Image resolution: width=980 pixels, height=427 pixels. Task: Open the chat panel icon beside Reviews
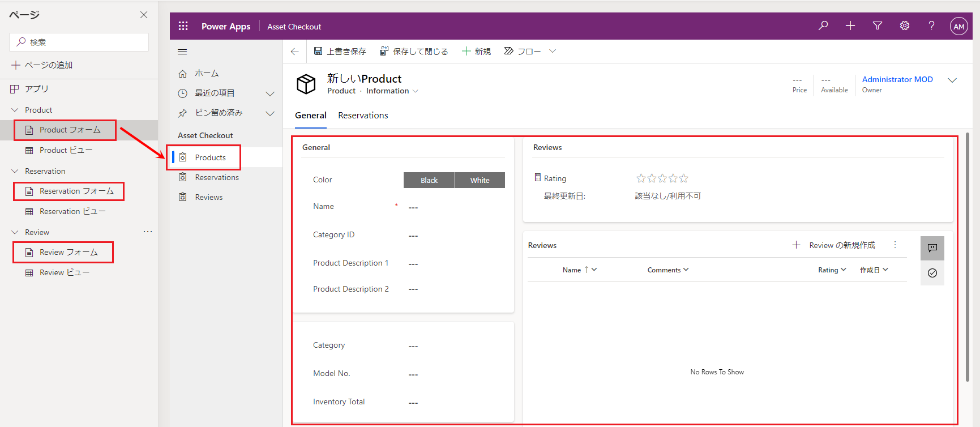pos(932,248)
